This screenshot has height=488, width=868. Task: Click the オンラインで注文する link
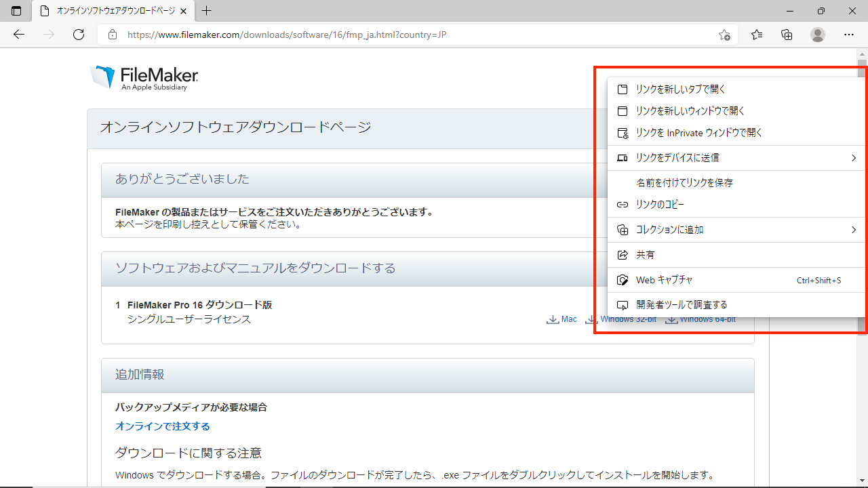[163, 426]
